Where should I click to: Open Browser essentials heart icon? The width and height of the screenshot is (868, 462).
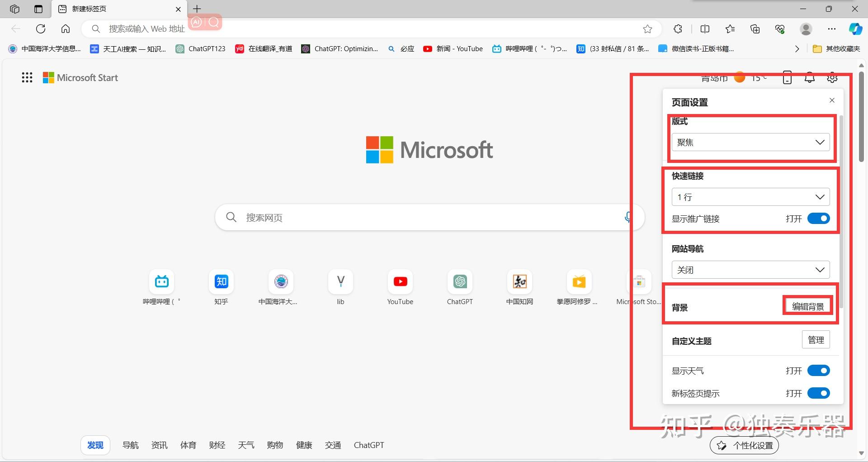(780, 29)
